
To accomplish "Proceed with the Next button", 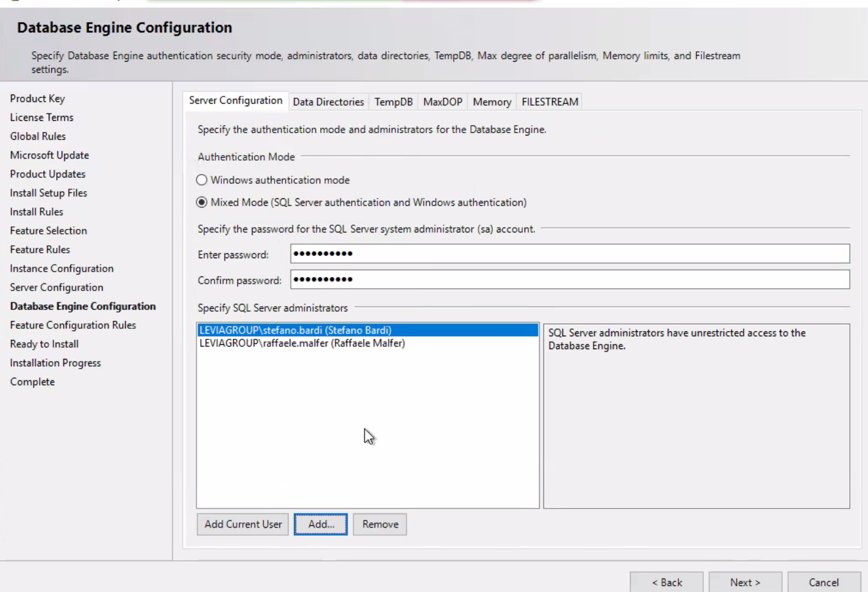I will [745, 582].
